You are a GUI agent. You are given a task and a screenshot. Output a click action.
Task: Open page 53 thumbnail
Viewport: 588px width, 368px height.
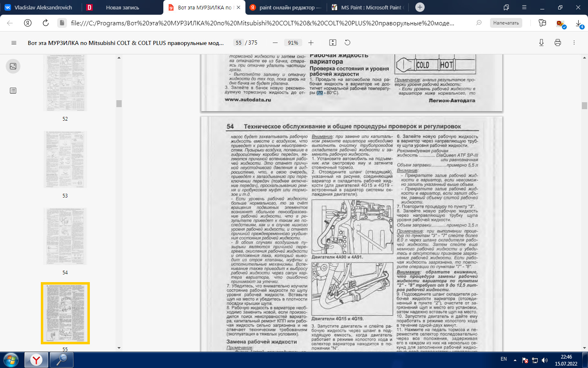tap(65, 159)
